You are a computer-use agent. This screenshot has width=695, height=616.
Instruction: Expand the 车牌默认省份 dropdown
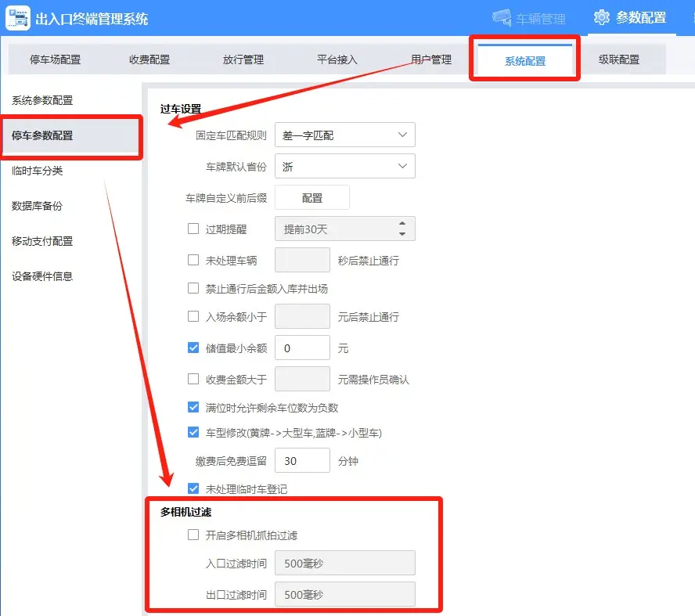pos(344,167)
